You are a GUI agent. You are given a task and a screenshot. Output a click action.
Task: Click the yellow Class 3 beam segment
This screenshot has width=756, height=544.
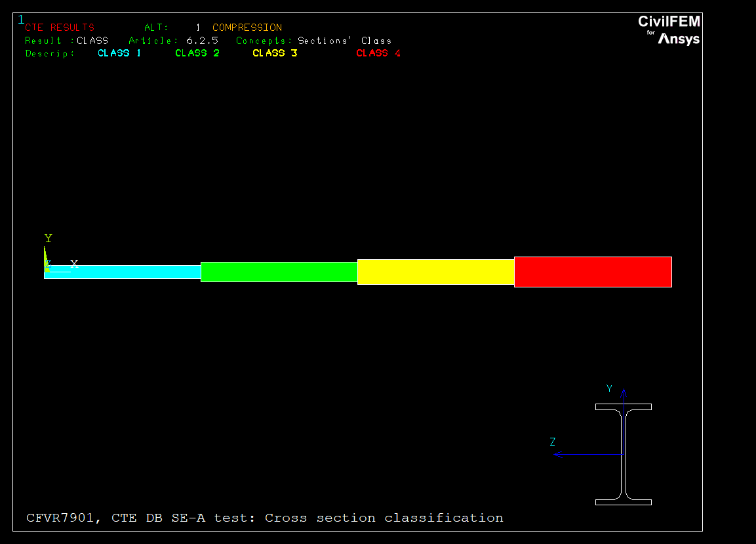click(436, 272)
